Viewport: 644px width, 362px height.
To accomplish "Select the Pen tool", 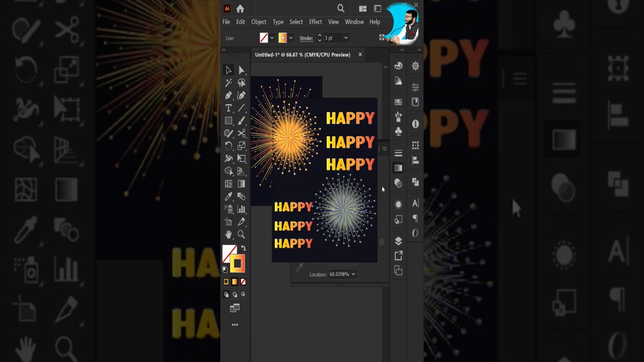I will point(228,96).
